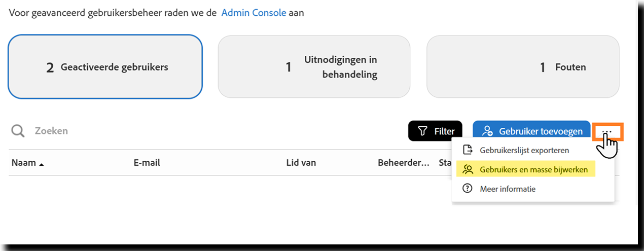Open the Fouten card
The height and width of the screenshot is (251, 644).
tap(523, 67)
